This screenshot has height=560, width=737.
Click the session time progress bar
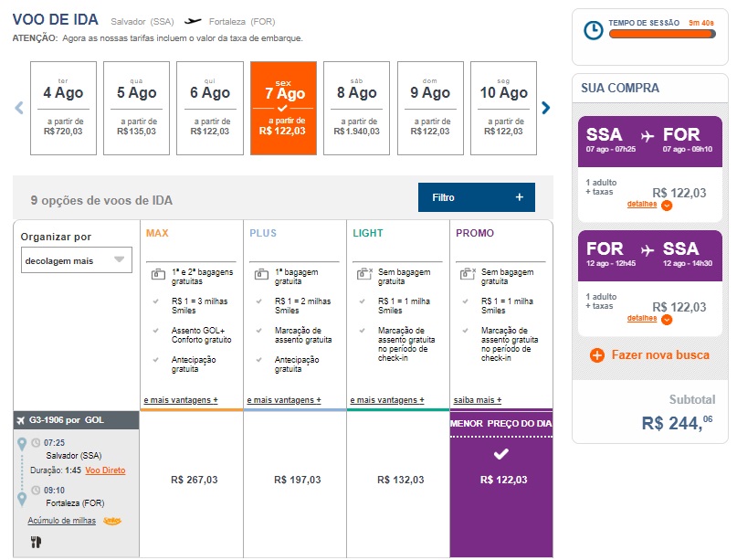click(x=661, y=35)
